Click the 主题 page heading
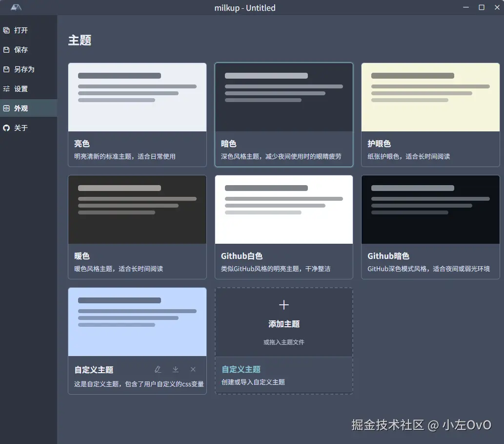Image resolution: width=504 pixels, height=444 pixels. click(x=80, y=40)
